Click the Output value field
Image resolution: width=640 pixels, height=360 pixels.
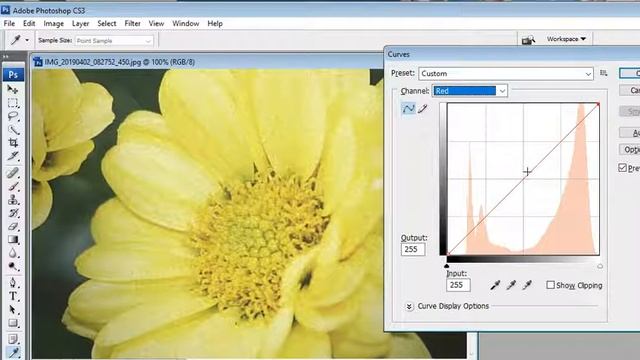[x=413, y=249]
